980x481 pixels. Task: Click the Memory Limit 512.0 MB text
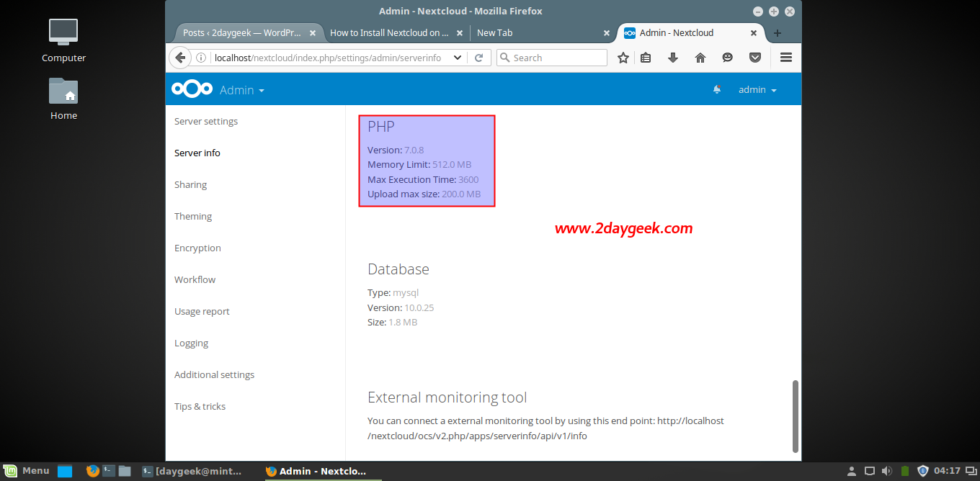(x=419, y=165)
